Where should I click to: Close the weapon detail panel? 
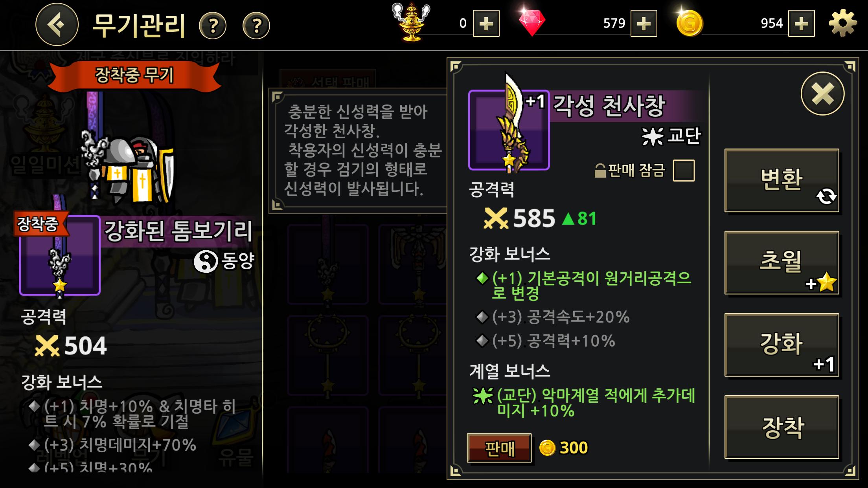pyautogui.click(x=823, y=94)
